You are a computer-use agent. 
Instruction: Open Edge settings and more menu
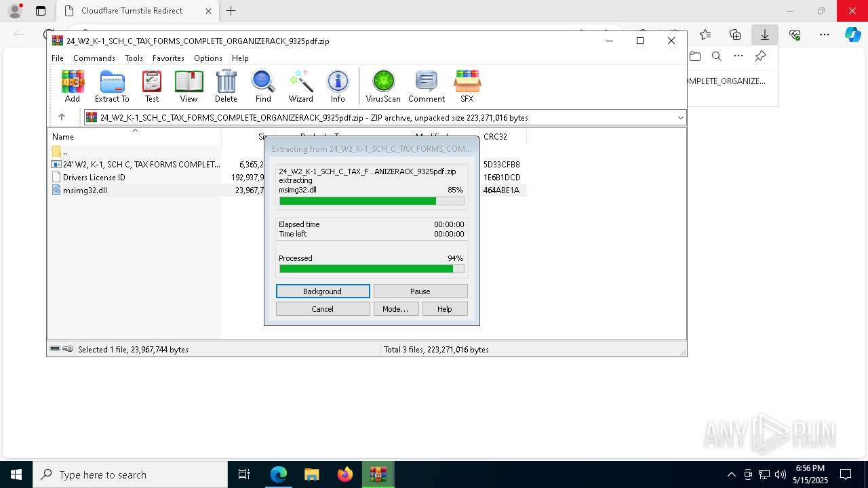tap(825, 35)
